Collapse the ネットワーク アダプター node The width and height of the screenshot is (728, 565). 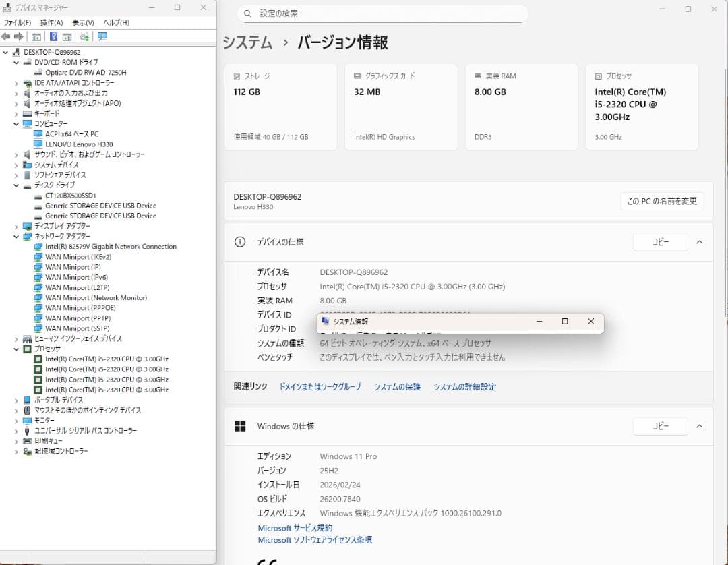(x=16, y=236)
